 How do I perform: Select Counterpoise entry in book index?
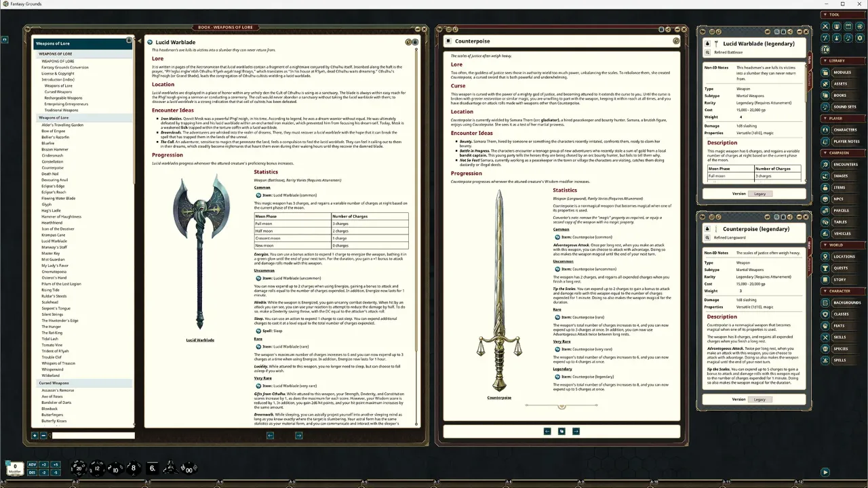[x=52, y=167]
